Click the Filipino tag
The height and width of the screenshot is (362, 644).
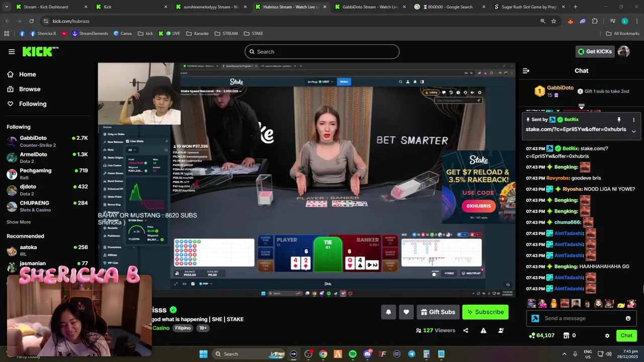tap(183, 328)
